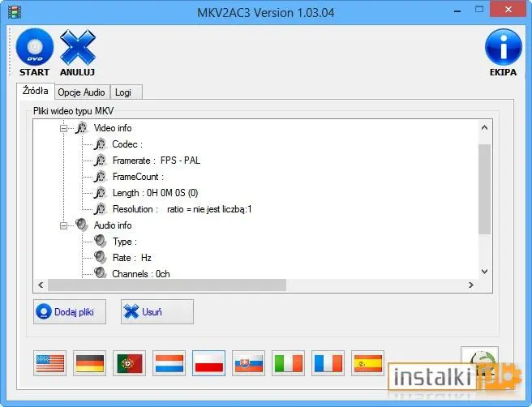Click the START DVD disc icon

35,47
